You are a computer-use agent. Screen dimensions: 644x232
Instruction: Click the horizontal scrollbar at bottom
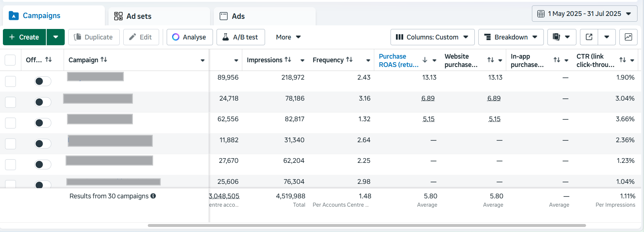(x=367, y=225)
